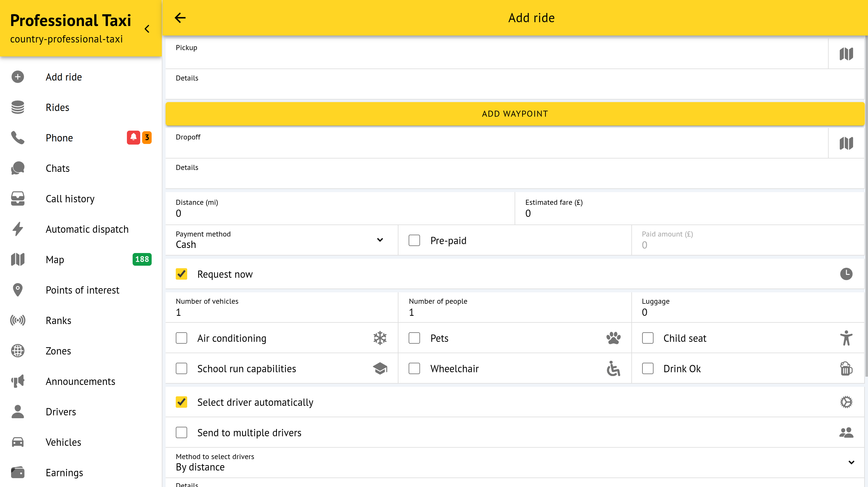
Task: Click gear icon next to Select driver automatically
Action: click(x=846, y=402)
